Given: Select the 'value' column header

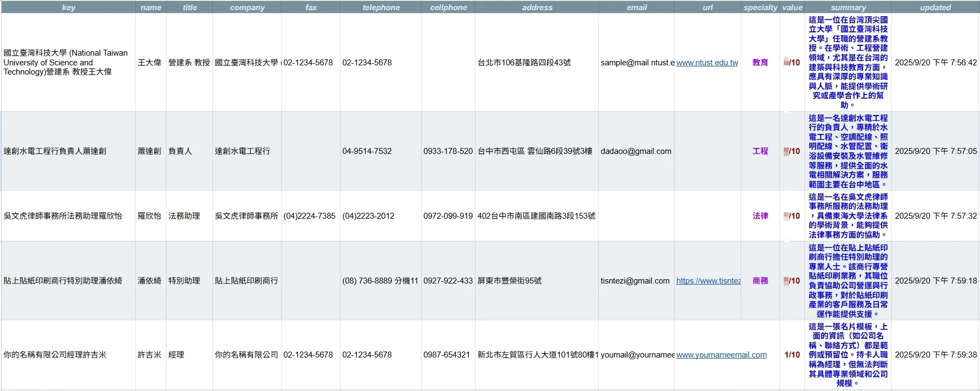Looking at the screenshot, I should [x=792, y=7].
